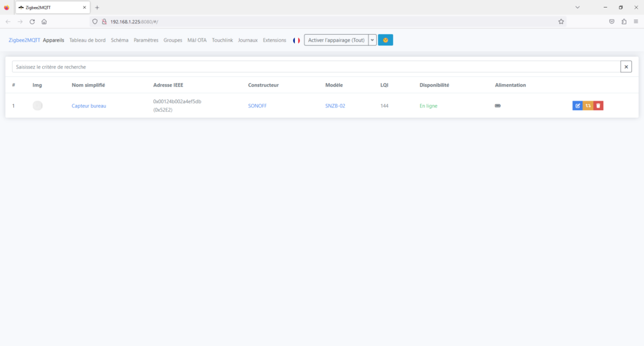Open the Firefox extensions icon
Screen dimensions: 644x346
[624, 21]
